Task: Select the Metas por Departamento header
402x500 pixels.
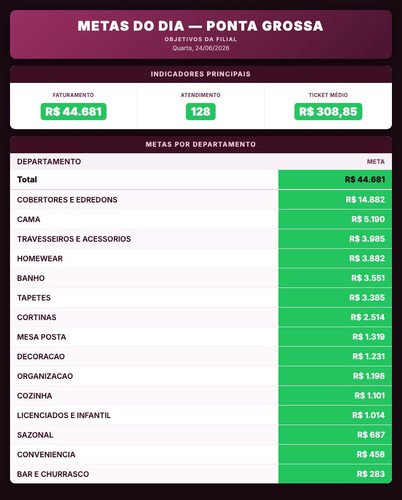Action: 201,144
